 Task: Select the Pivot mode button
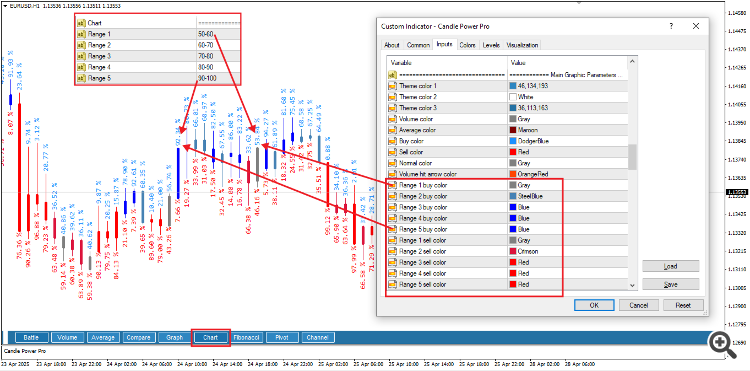tap(282, 338)
